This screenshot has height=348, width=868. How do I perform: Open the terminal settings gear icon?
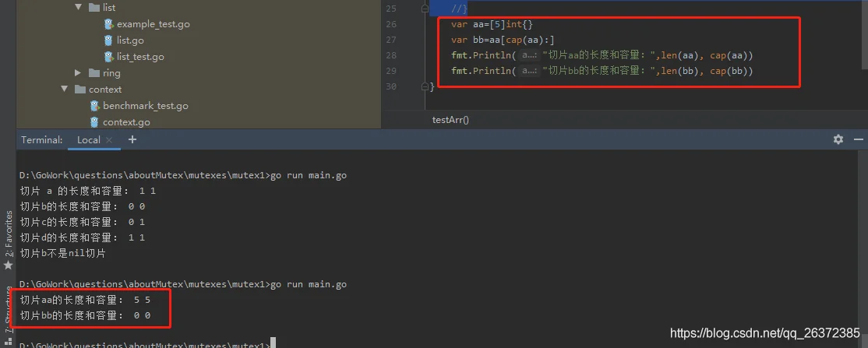838,139
